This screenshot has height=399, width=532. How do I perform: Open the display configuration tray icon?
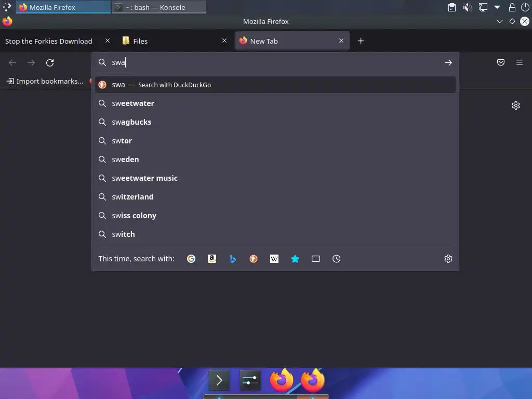click(483, 7)
